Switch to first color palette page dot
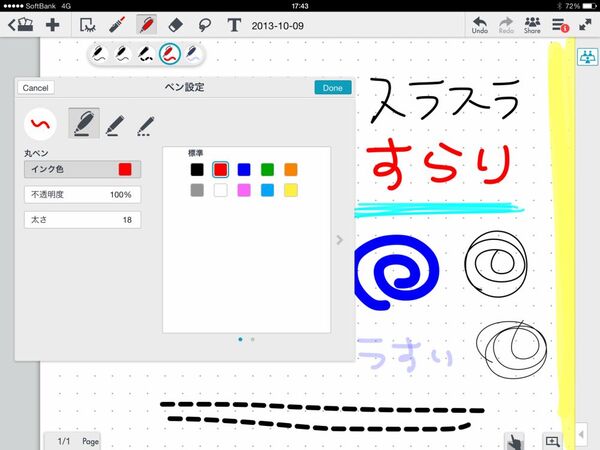The width and height of the screenshot is (600, 450). (x=240, y=339)
